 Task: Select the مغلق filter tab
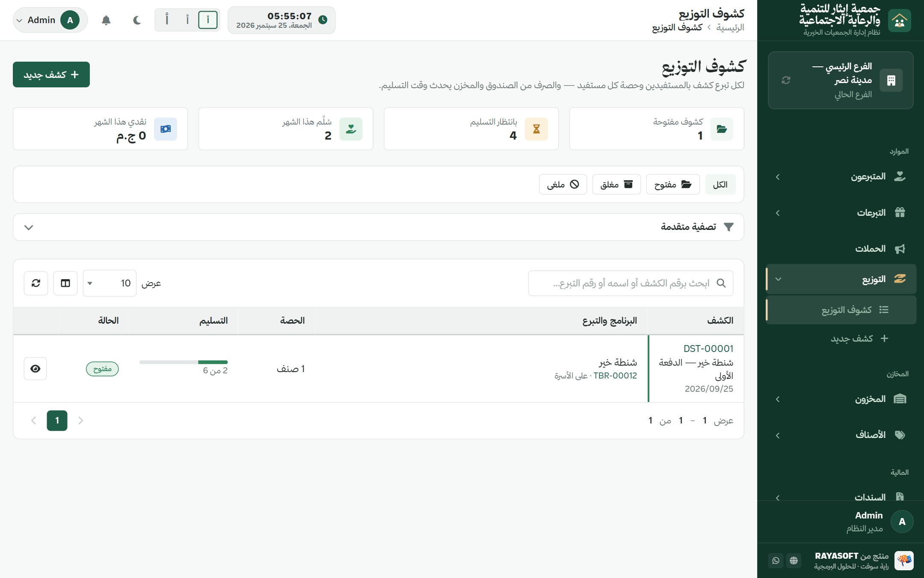click(616, 185)
